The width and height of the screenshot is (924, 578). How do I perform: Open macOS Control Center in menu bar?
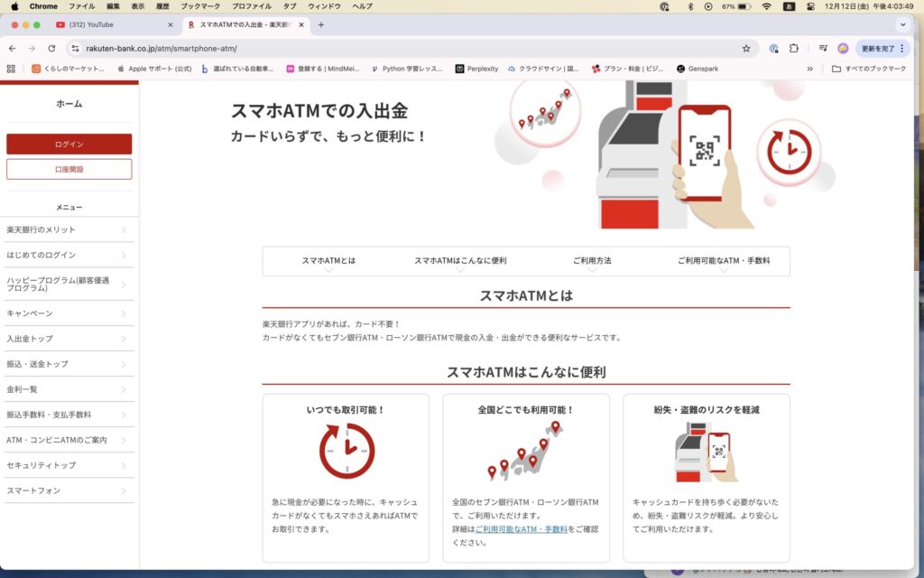(810, 6)
